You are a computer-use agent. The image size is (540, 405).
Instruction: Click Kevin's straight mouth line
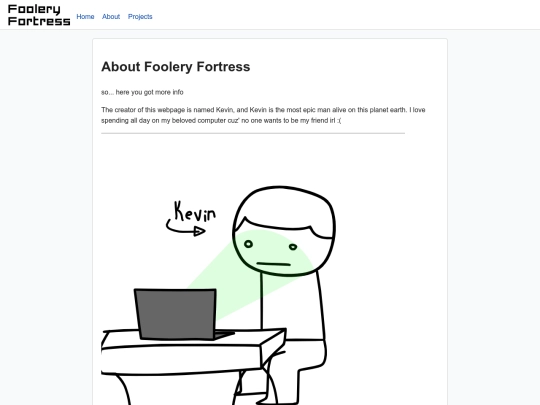273,264
